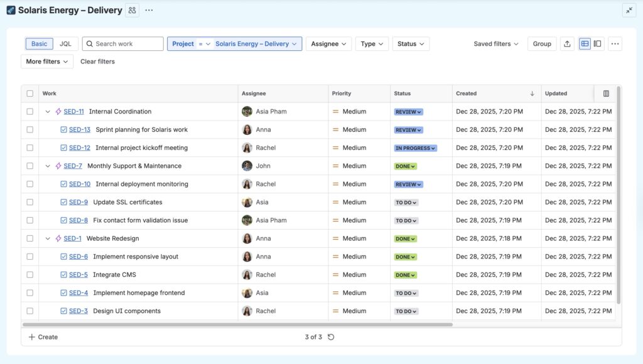Viewport: 643px width, 364px height.
Task: Open the column configuration icon in the table header
Action: tap(605, 93)
